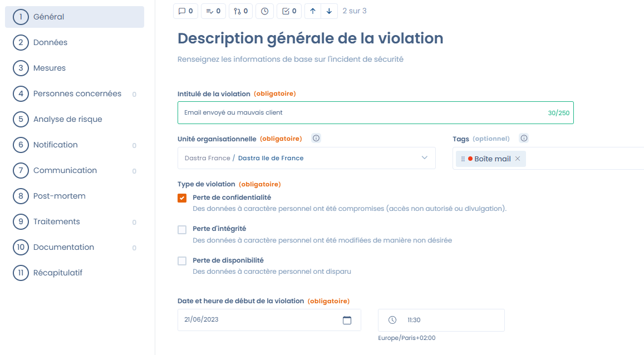Expand the Unité organisationnelle dropdown

(424, 158)
